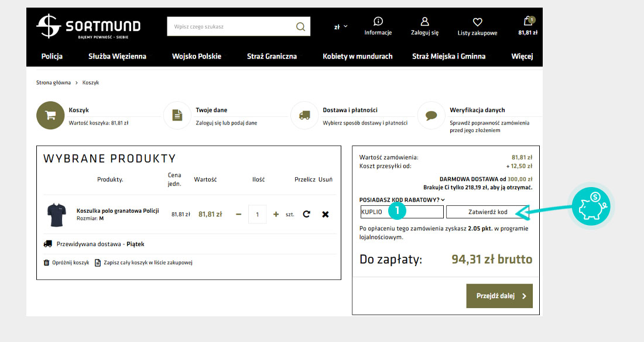Click the search magnifier icon
644x342 pixels.
point(300,26)
